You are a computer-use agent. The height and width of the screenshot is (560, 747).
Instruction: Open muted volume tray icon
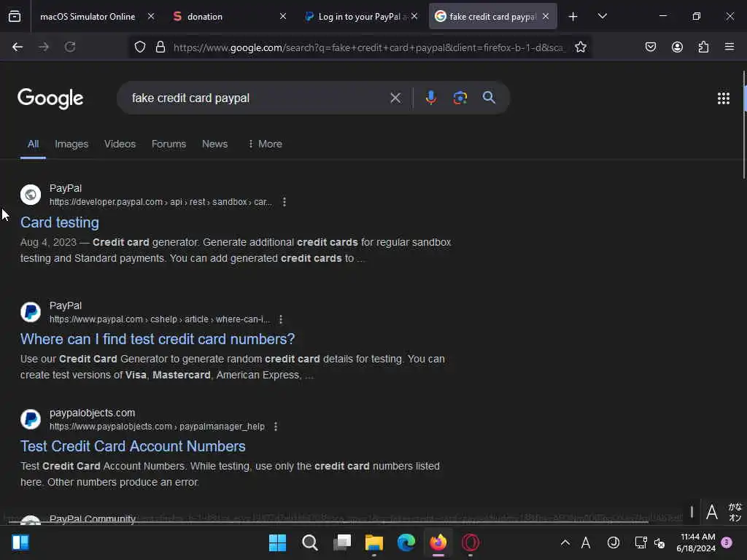click(x=659, y=542)
